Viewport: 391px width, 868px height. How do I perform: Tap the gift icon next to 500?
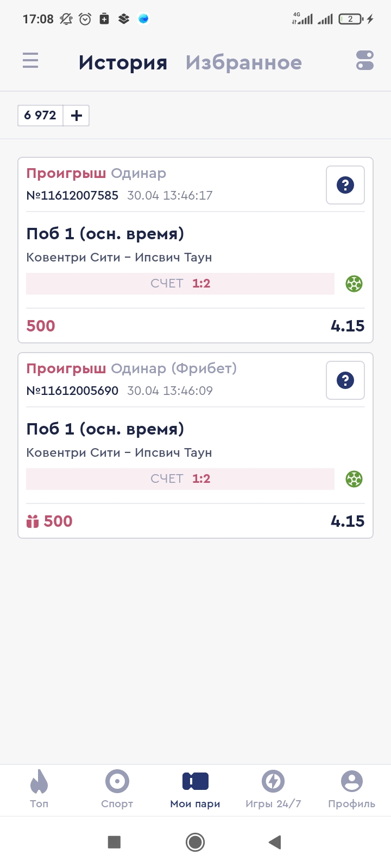point(33,521)
